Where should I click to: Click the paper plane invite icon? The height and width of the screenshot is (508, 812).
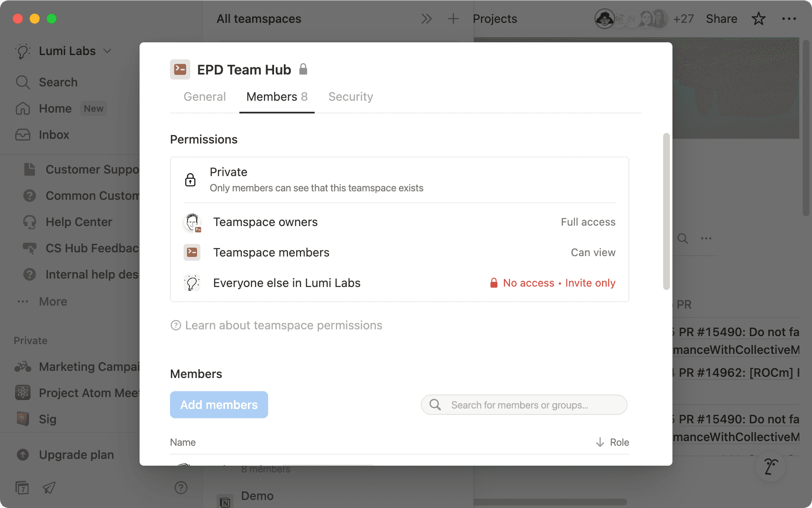48,488
